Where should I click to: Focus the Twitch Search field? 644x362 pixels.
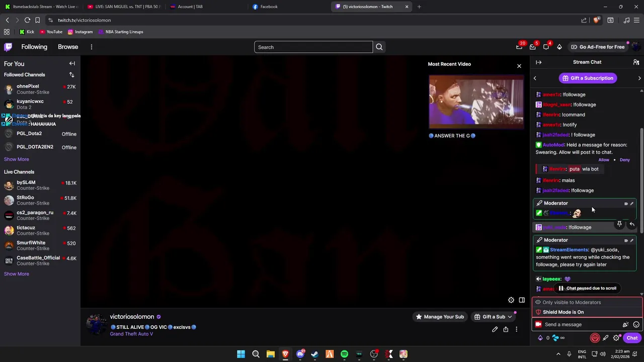[313, 47]
